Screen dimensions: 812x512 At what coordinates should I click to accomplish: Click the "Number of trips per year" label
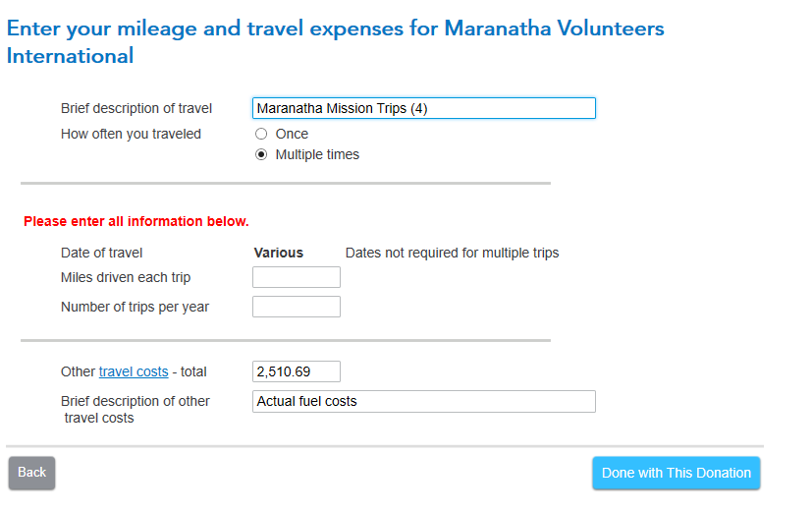click(x=135, y=307)
